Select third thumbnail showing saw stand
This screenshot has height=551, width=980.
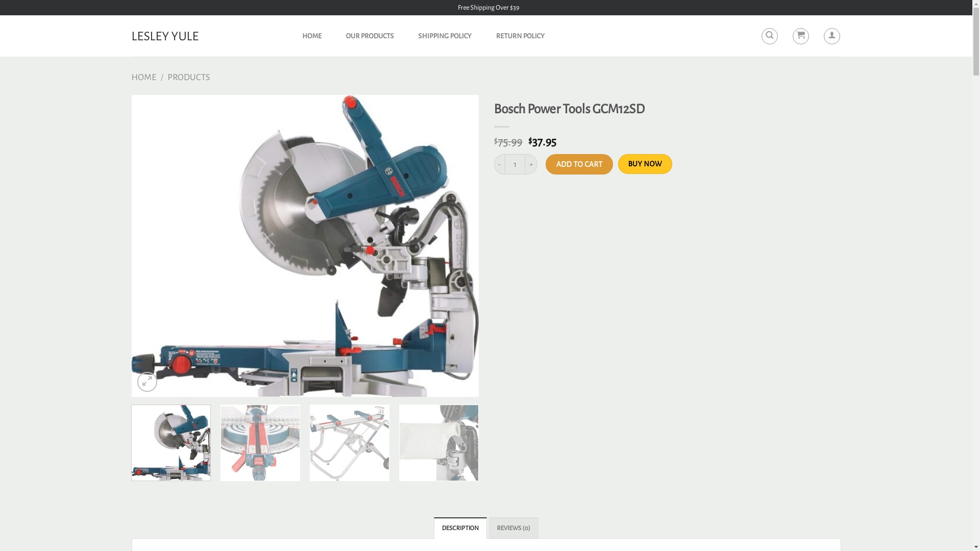(x=350, y=443)
